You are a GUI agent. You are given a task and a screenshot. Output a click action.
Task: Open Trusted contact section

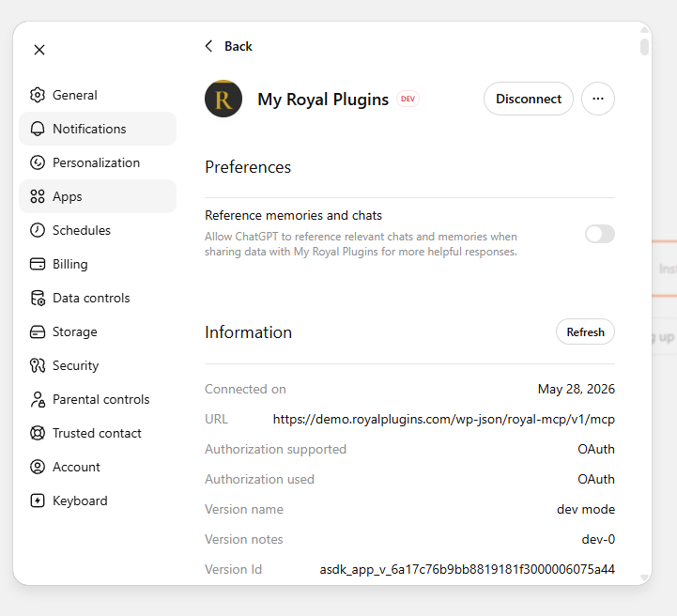pyautogui.click(x=98, y=433)
